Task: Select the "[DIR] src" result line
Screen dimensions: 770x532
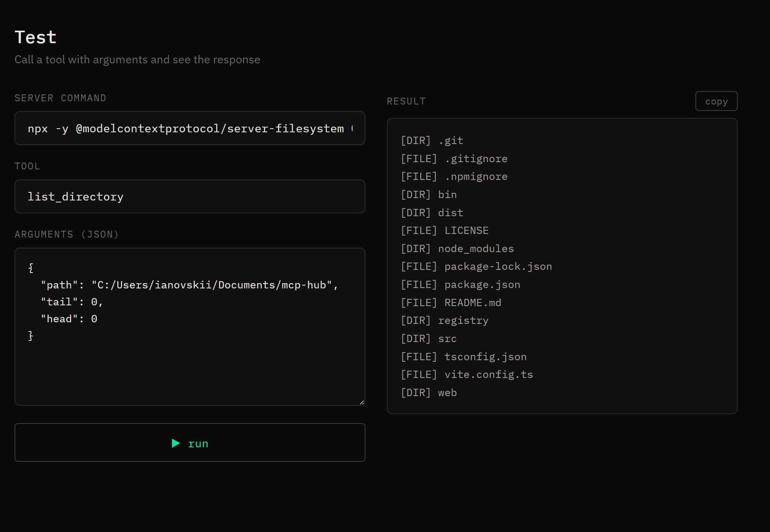Action: [428, 338]
